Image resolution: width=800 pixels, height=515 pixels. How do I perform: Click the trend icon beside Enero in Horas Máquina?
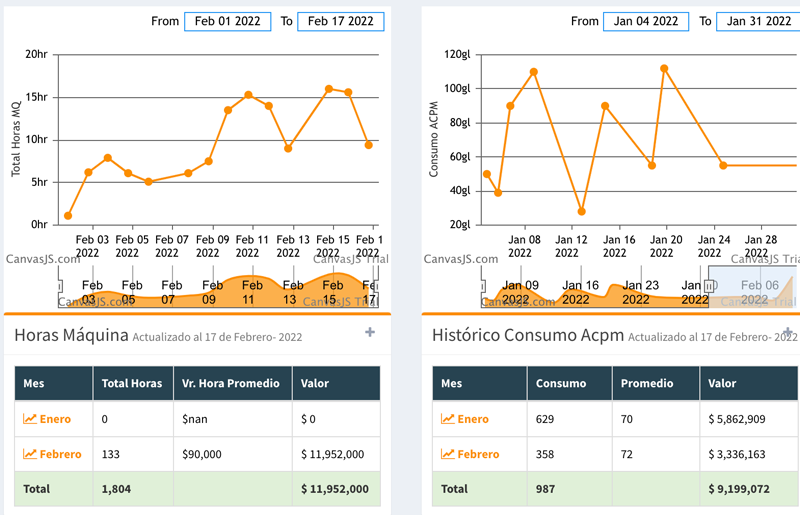(30, 419)
